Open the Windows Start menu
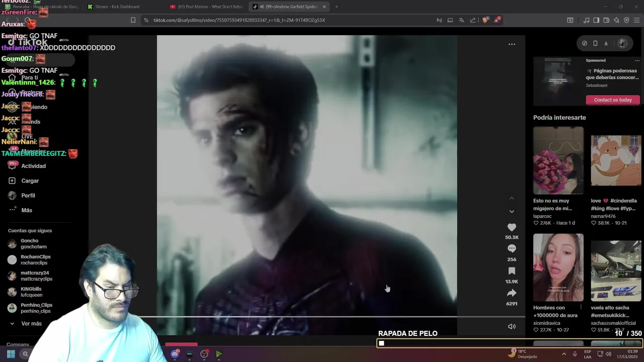 11,354
